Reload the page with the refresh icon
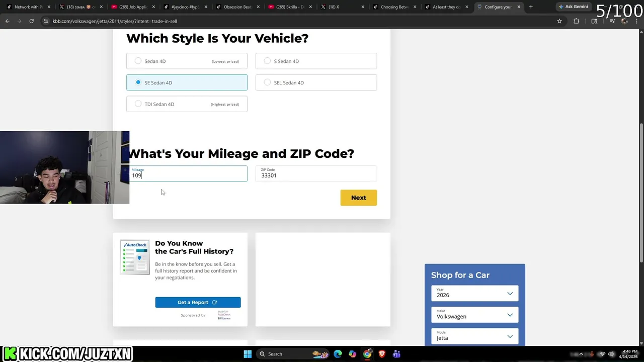The height and width of the screenshot is (362, 644). [31, 21]
